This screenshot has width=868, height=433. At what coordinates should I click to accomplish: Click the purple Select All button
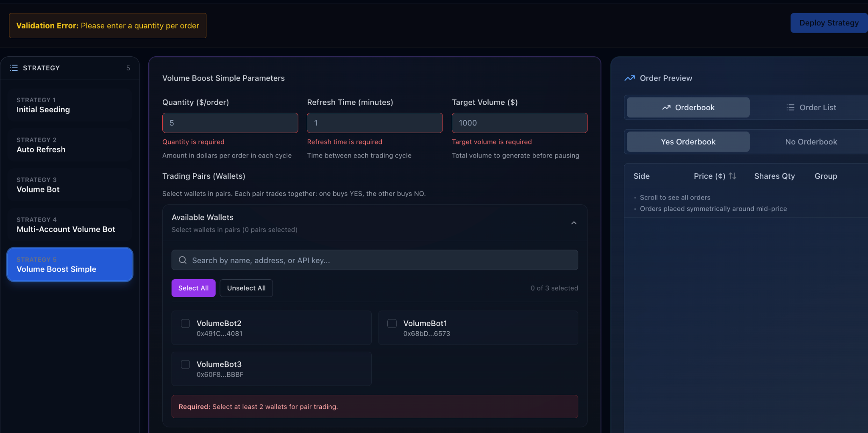click(193, 288)
